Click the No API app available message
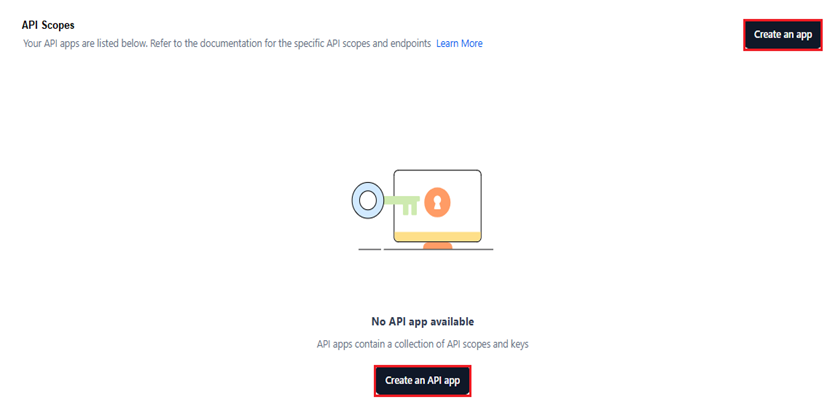This screenshot has height=416, width=838. click(x=422, y=322)
